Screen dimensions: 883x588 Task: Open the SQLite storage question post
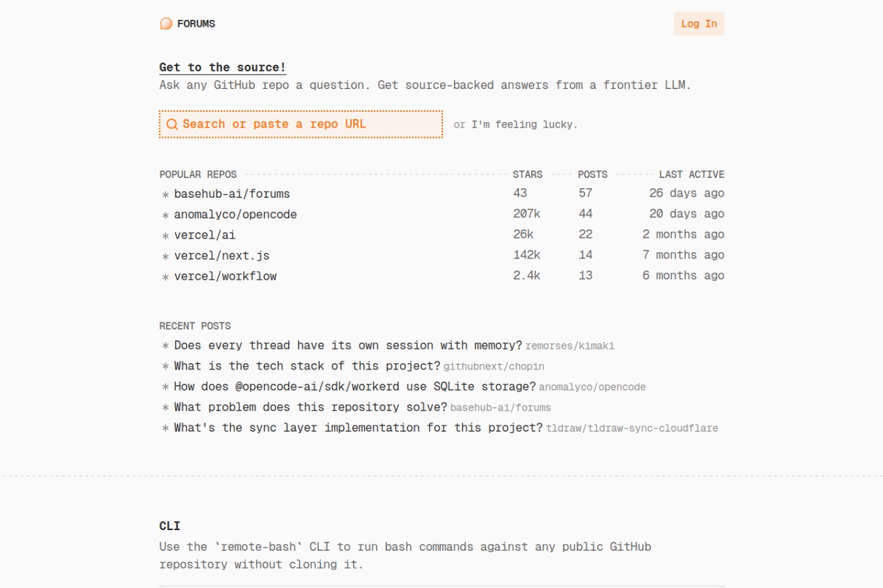355,387
